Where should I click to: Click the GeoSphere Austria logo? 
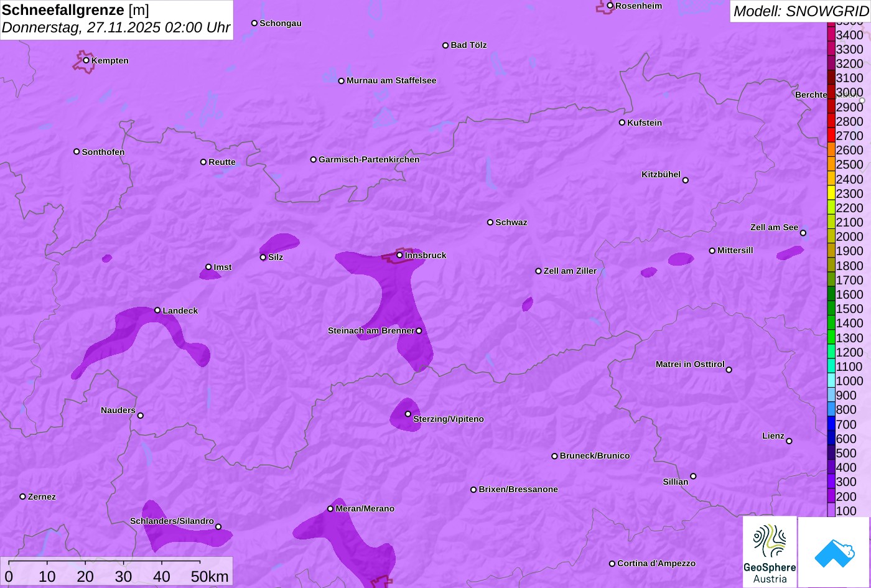pos(770,552)
